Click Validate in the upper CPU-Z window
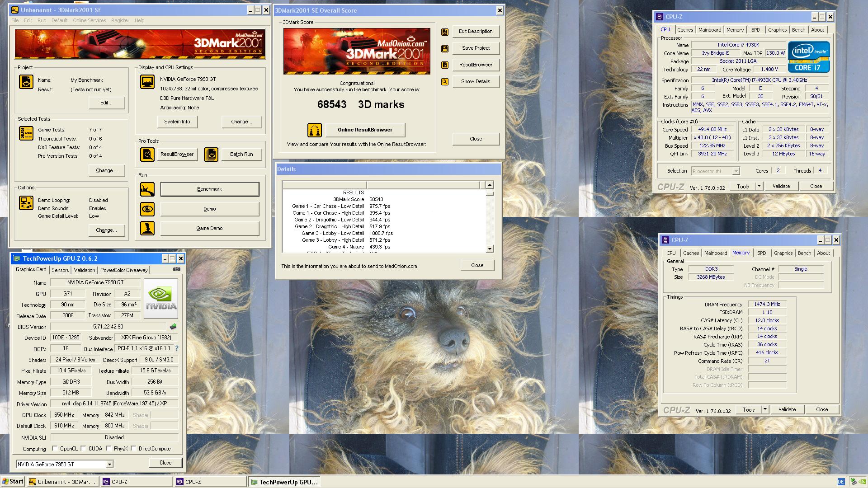This screenshot has width=868, height=488. click(781, 186)
